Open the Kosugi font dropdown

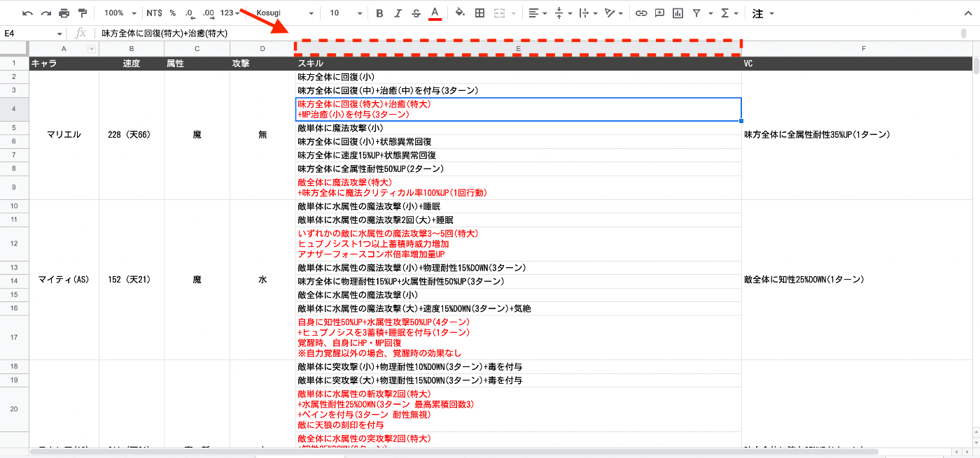click(284, 13)
